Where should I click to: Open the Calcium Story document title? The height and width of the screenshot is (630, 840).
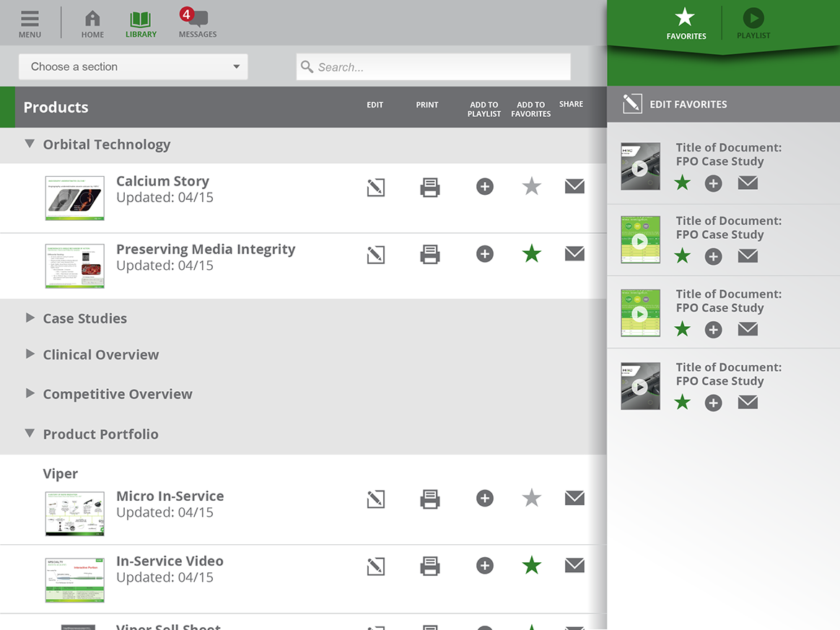point(162,180)
